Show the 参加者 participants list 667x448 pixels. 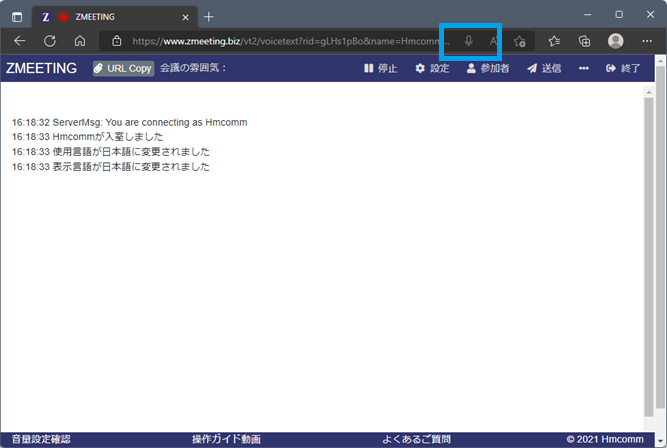487,69
